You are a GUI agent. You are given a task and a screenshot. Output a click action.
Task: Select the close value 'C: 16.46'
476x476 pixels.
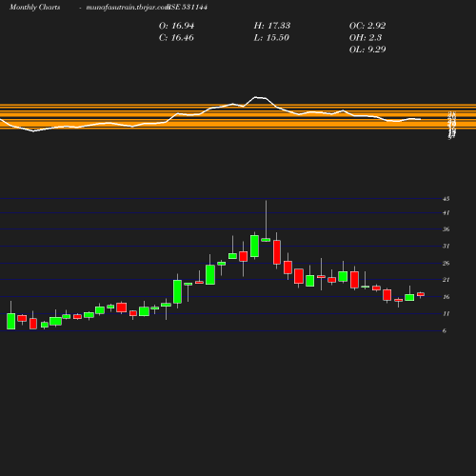tap(176, 38)
